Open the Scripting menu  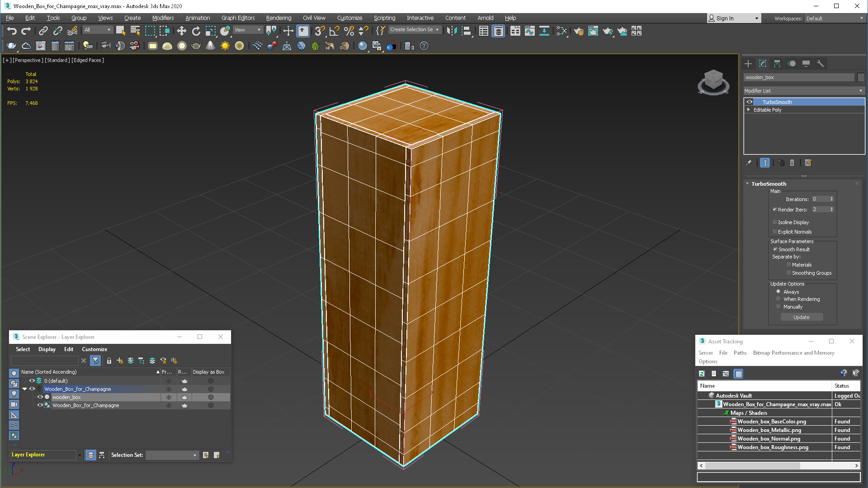tap(384, 18)
